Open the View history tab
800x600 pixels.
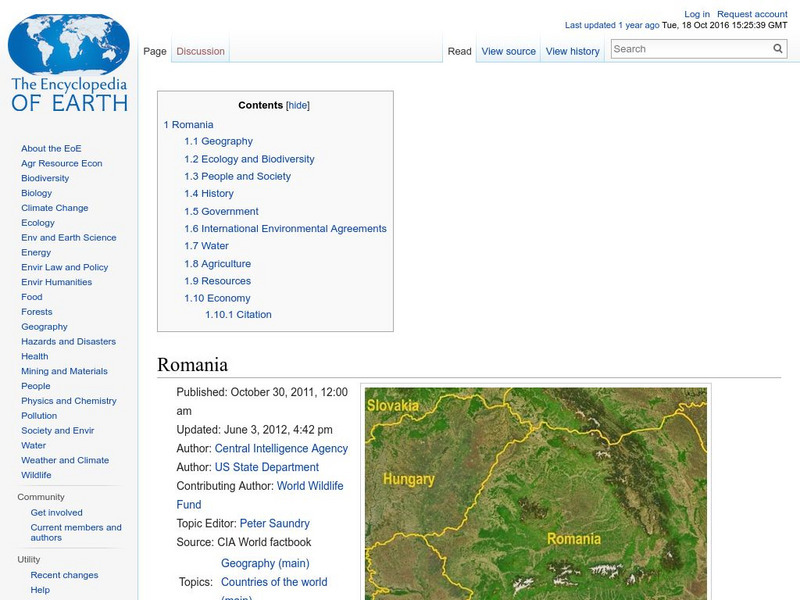click(572, 50)
